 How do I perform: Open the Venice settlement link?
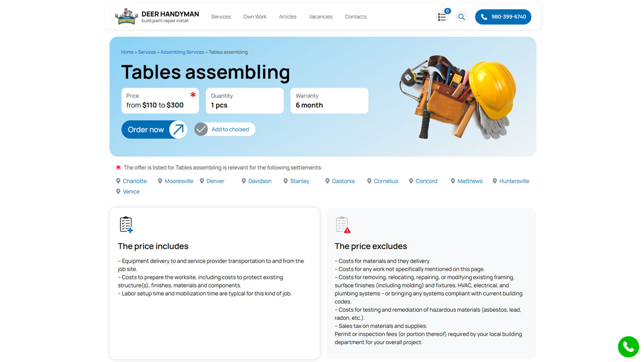point(131,192)
